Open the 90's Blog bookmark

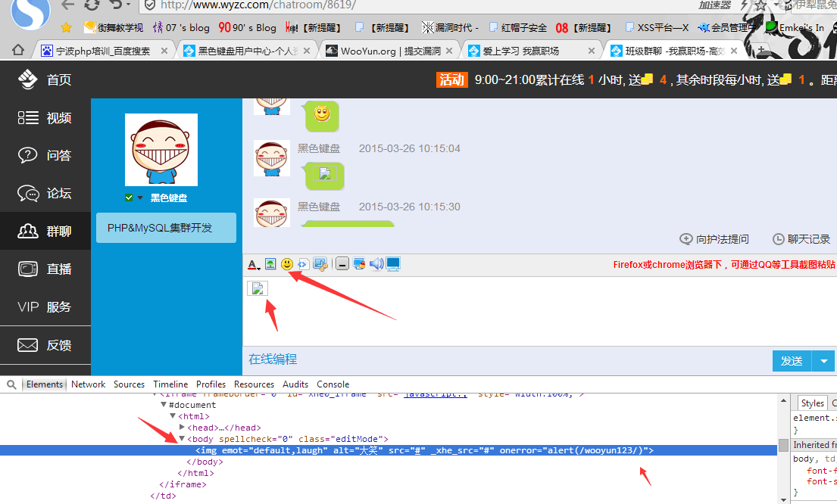click(247, 27)
